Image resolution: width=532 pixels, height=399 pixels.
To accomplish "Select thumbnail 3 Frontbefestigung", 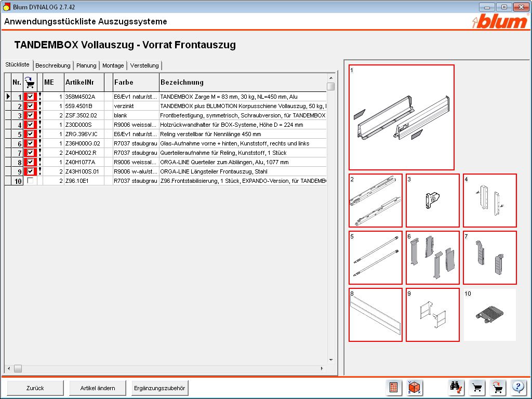I will pyautogui.click(x=433, y=201).
